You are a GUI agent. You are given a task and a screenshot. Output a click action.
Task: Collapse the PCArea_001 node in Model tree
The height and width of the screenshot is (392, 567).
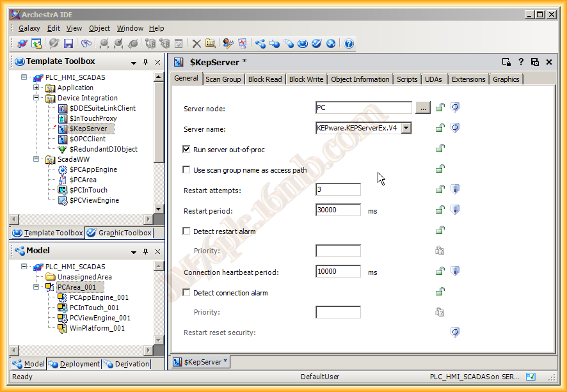tap(36, 287)
